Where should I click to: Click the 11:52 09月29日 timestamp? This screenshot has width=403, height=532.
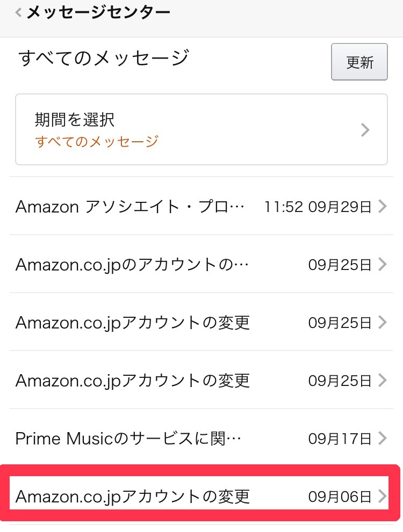[318, 207]
